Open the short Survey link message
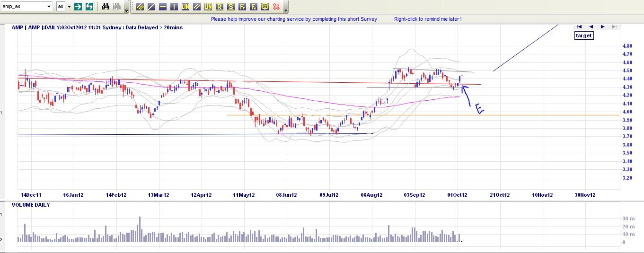Viewport: 644px width, 253px height. click(x=294, y=19)
